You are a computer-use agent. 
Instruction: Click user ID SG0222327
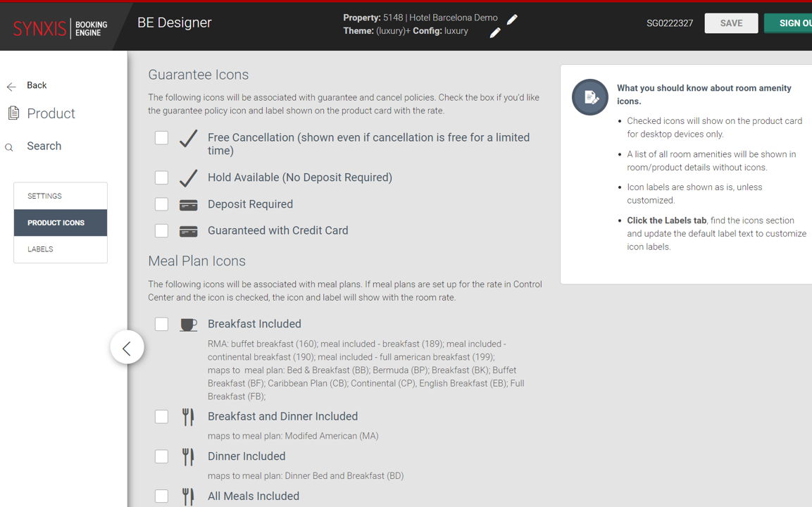pyautogui.click(x=670, y=23)
